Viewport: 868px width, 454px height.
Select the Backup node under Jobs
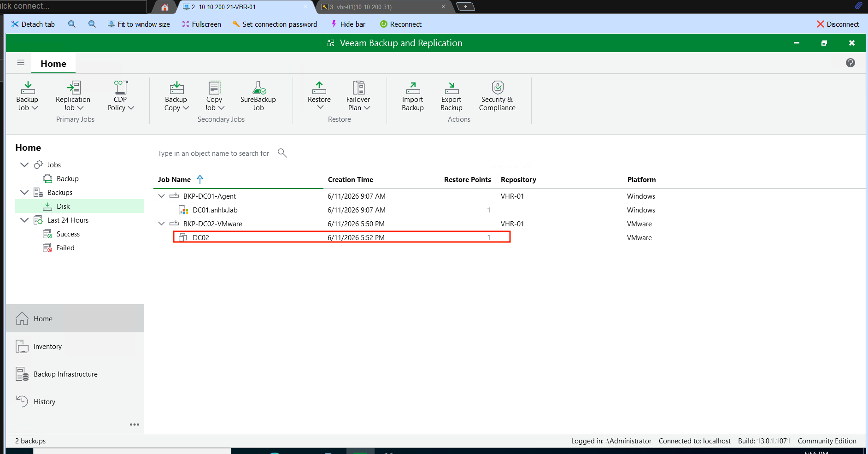coord(67,178)
